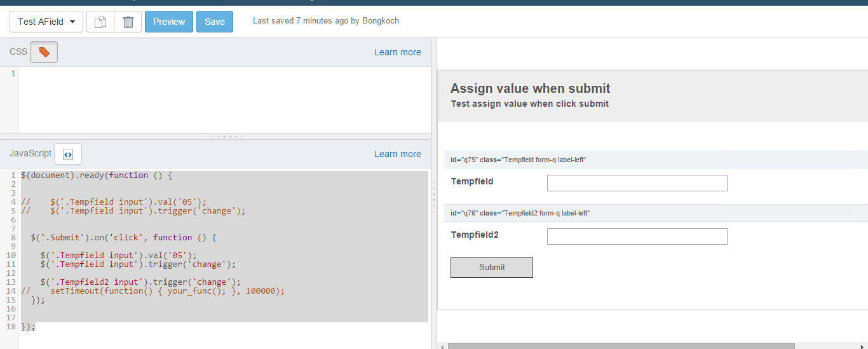The width and height of the screenshot is (868, 349).
Task: Click the CSS editor's empty line 1
Action: click(224, 74)
